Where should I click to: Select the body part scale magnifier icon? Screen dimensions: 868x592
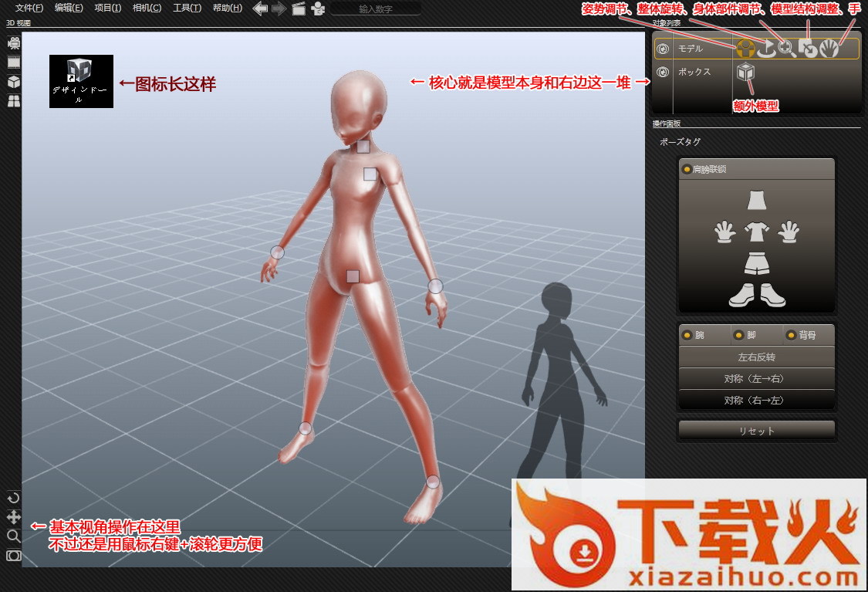click(x=787, y=49)
